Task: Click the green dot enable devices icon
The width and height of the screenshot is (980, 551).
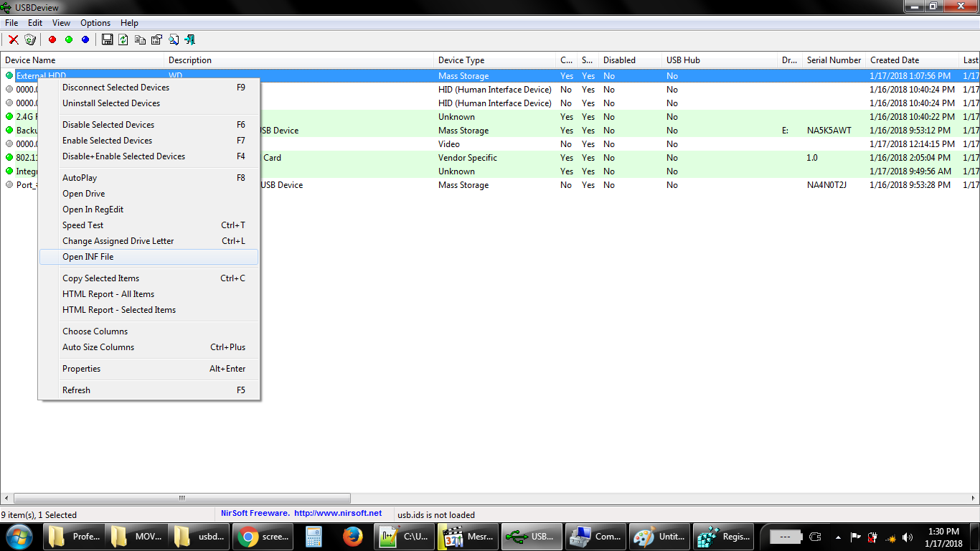Action: pos(69,39)
